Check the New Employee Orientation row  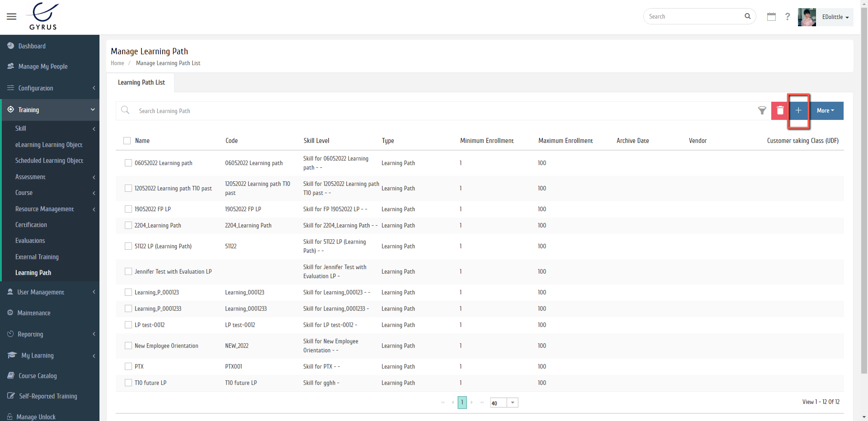tap(128, 345)
